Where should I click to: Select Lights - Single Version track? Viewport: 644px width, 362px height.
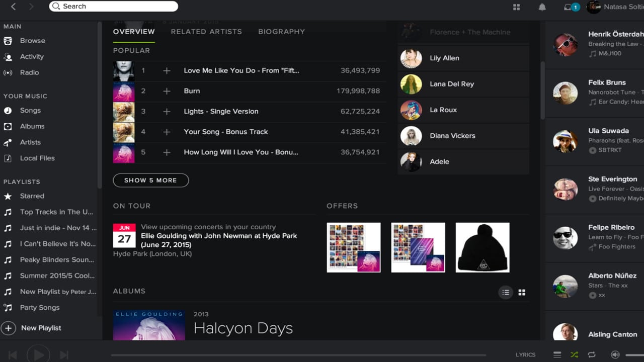[221, 112]
